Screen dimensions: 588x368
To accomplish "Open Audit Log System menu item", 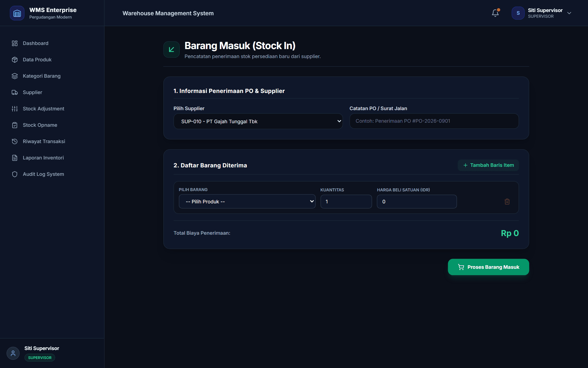I will pyautogui.click(x=52, y=174).
